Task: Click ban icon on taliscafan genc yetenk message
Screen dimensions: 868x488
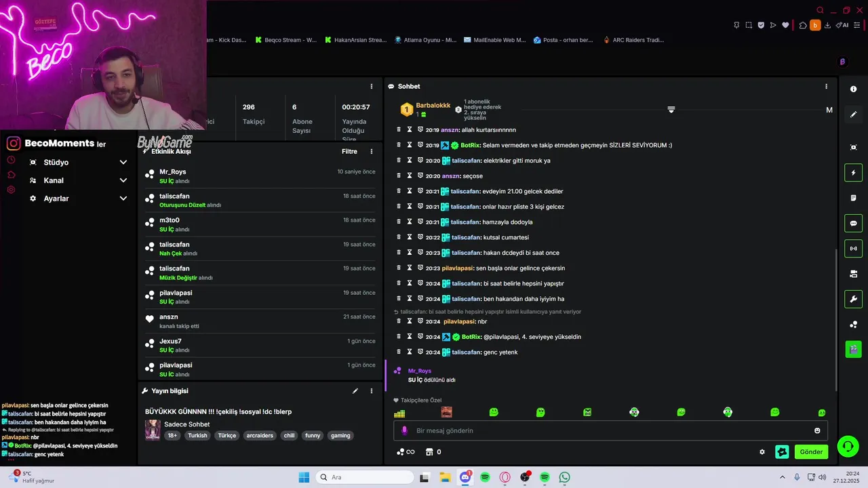Action: (x=420, y=352)
